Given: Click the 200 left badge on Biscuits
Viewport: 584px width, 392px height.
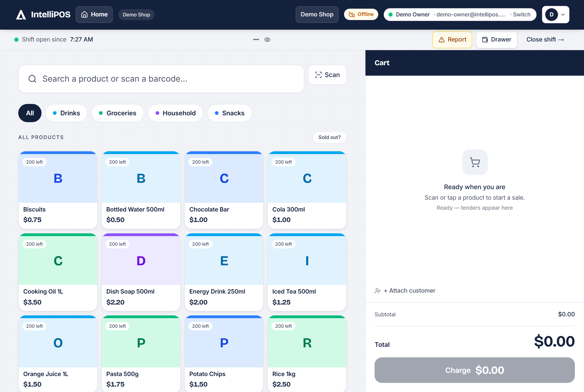Looking at the screenshot, I should click(x=34, y=162).
